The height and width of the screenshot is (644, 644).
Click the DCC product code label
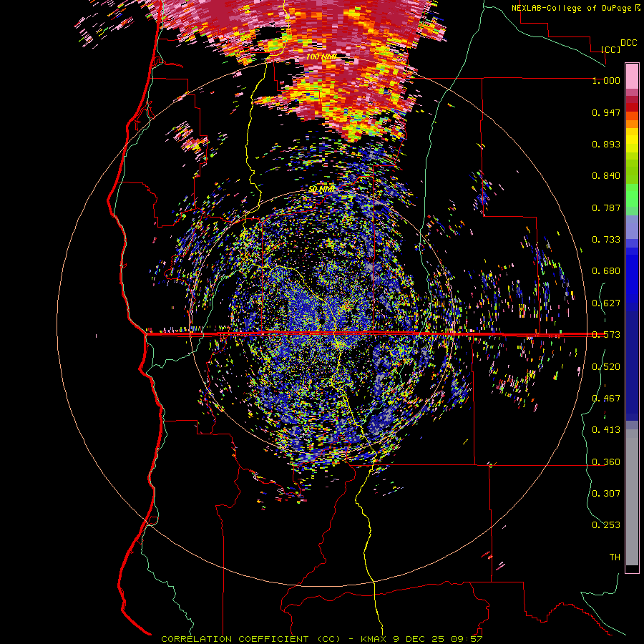629,43
